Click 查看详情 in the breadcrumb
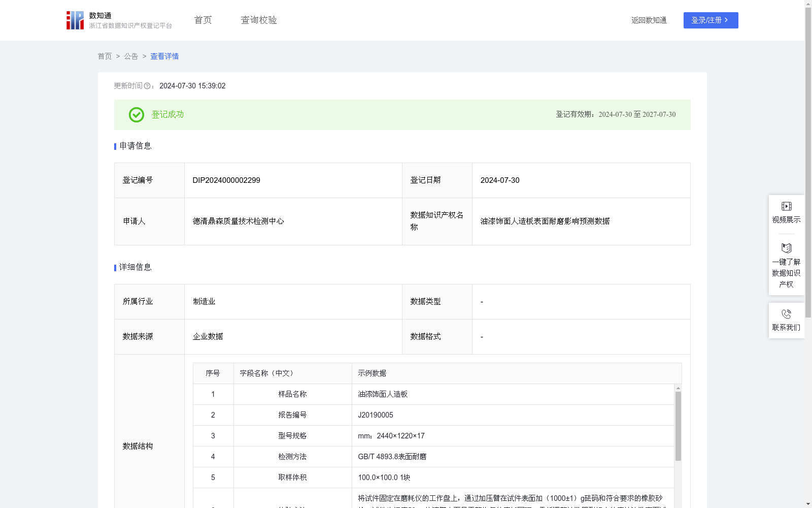The height and width of the screenshot is (508, 812). [x=164, y=56]
